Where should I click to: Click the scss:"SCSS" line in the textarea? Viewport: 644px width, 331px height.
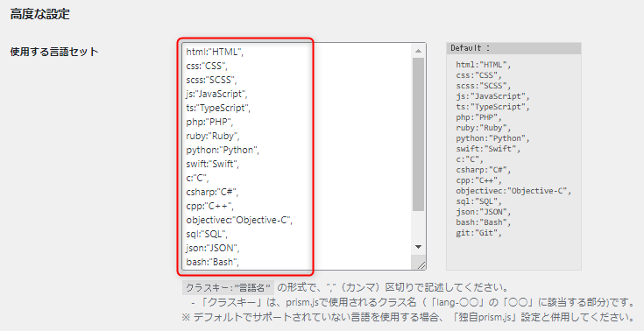[211, 80]
